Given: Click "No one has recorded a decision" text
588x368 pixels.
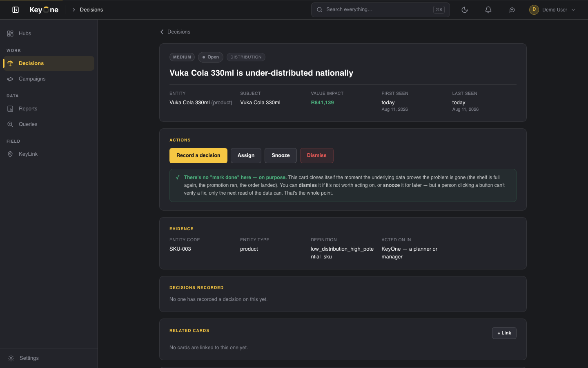Looking at the screenshot, I should pyautogui.click(x=218, y=299).
